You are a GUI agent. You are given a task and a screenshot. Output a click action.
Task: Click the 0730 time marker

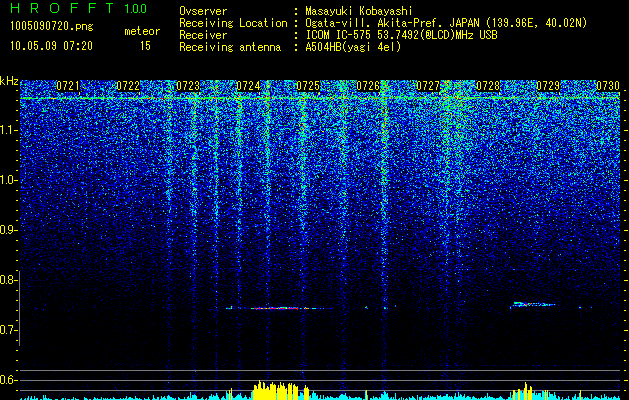pos(608,86)
